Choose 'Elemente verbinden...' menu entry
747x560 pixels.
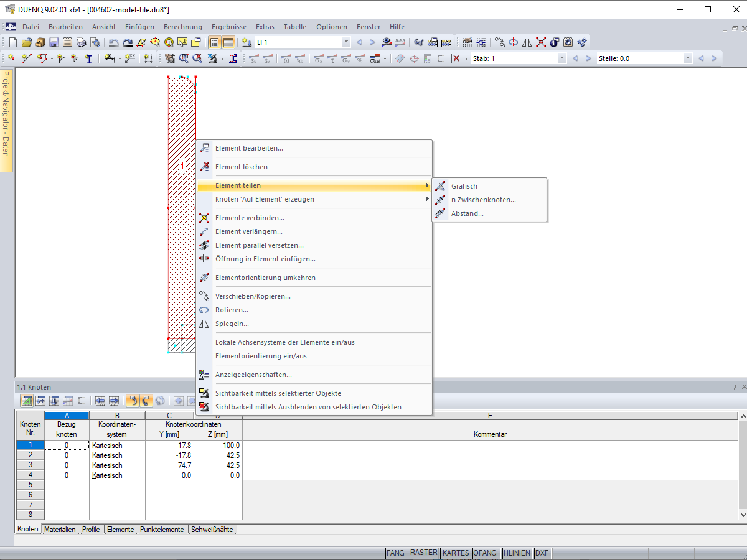click(x=314, y=218)
